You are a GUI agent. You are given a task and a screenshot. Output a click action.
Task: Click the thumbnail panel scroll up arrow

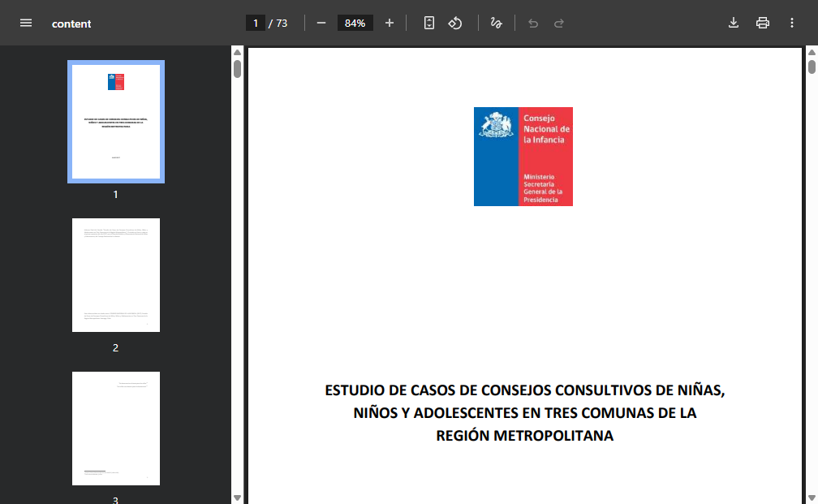pyautogui.click(x=237, y=52)
